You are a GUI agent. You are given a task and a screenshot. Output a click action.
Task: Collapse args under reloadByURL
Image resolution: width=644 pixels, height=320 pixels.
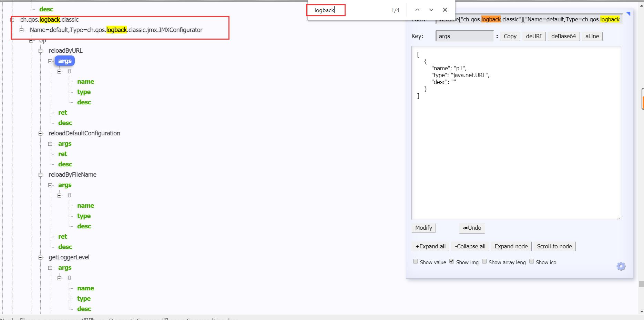(50, 61)
